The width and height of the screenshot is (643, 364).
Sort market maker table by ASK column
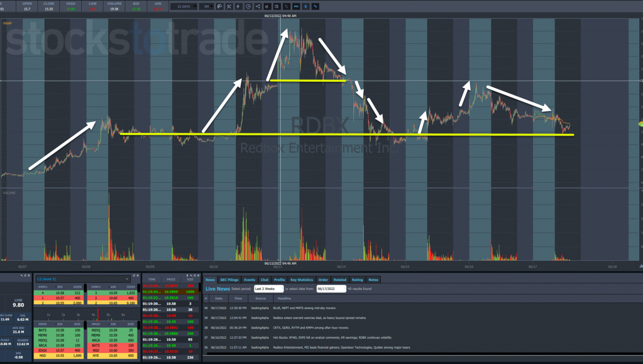[114, 324]
